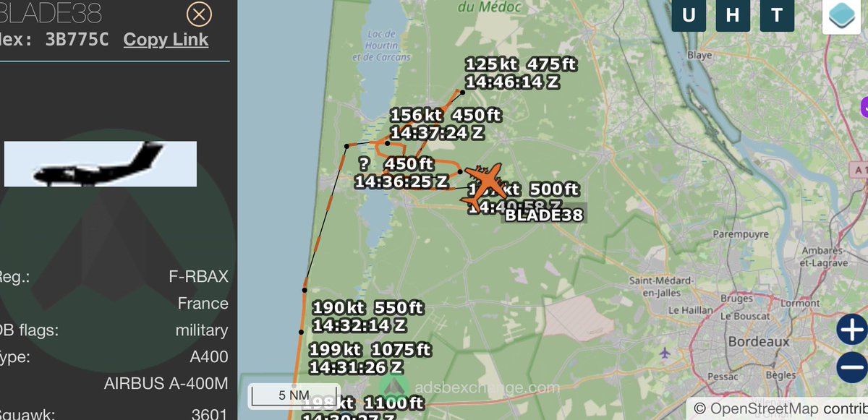Click the BLADE38 title in panel header

(x=51, y=13)
